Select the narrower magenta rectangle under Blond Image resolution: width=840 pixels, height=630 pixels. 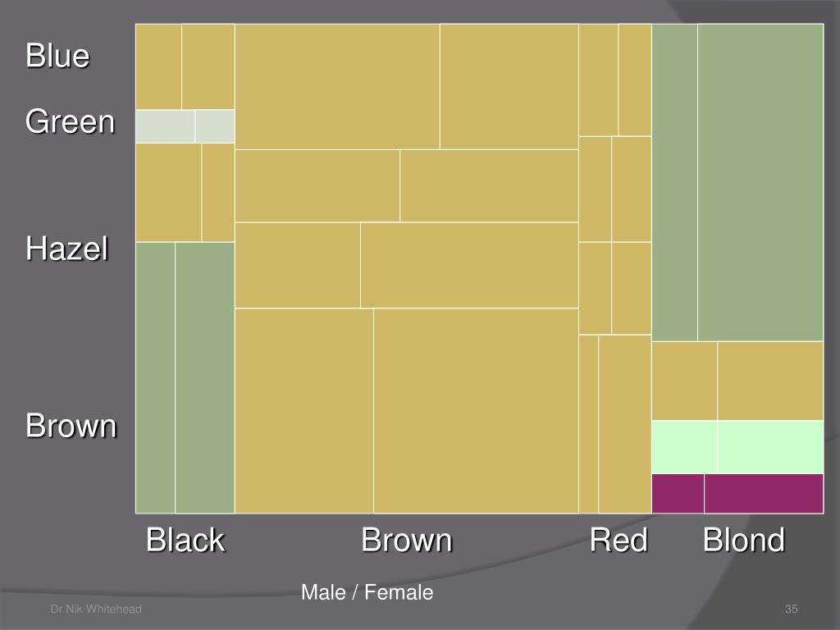point(678,493)
